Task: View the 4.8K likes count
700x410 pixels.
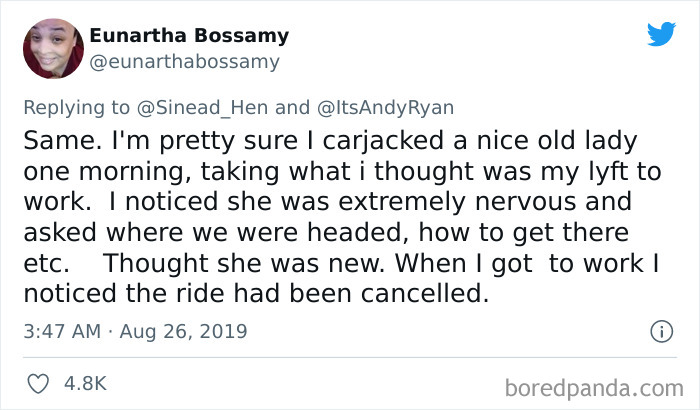Action: coord(85,383)
